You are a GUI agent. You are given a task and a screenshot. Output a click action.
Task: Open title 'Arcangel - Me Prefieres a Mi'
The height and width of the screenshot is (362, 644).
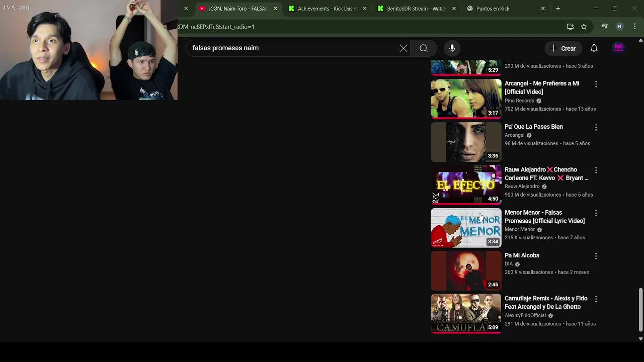pos(542,87)
